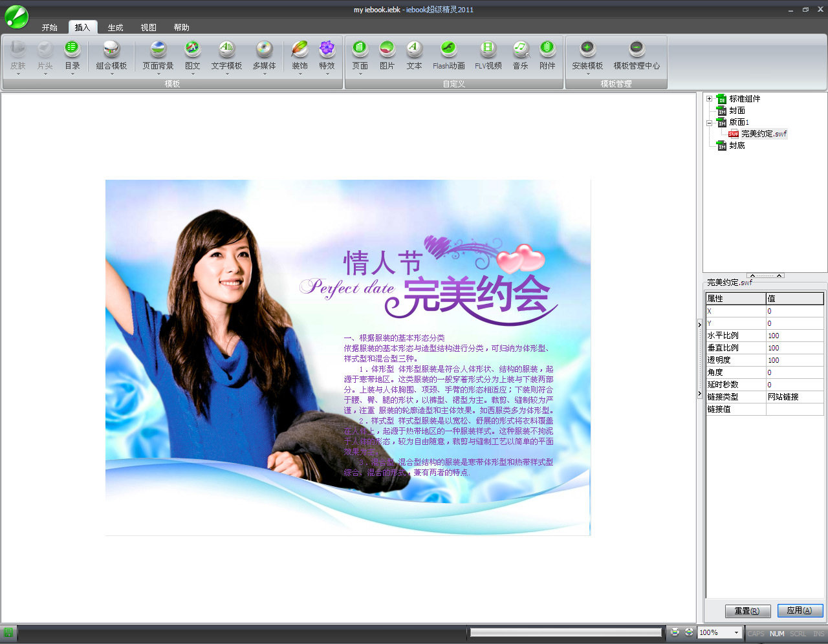Open the 100% zoom level dropdown
This screenshot has width=828, height=644.
736,632
